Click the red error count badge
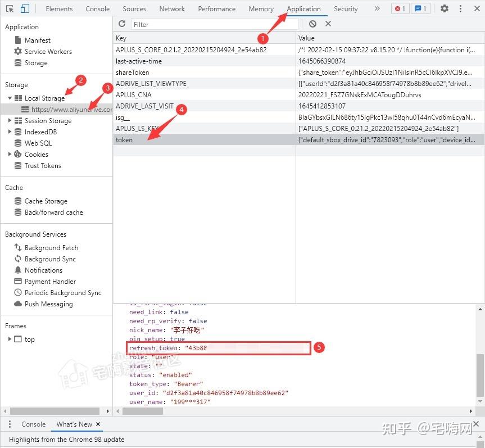 [x=400, y=8]
